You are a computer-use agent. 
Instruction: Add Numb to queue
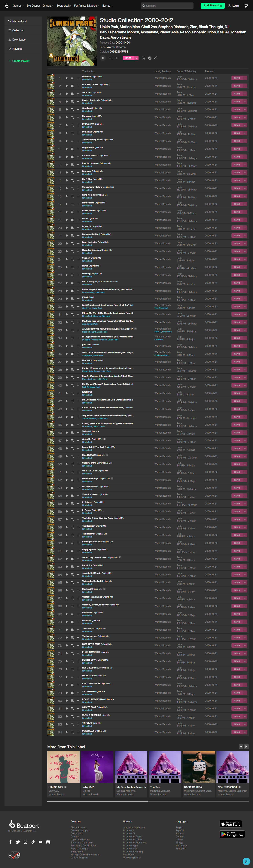(x=72, y=267)
